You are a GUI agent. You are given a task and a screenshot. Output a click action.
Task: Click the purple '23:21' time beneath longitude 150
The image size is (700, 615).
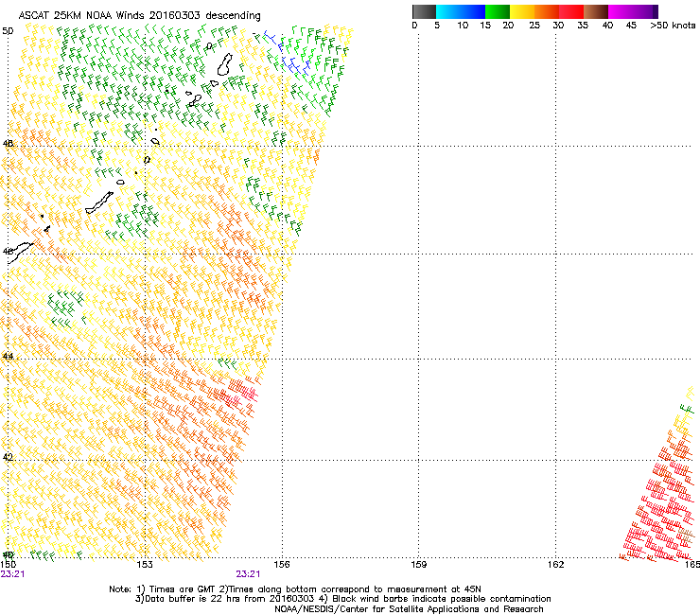pos(12,574)
